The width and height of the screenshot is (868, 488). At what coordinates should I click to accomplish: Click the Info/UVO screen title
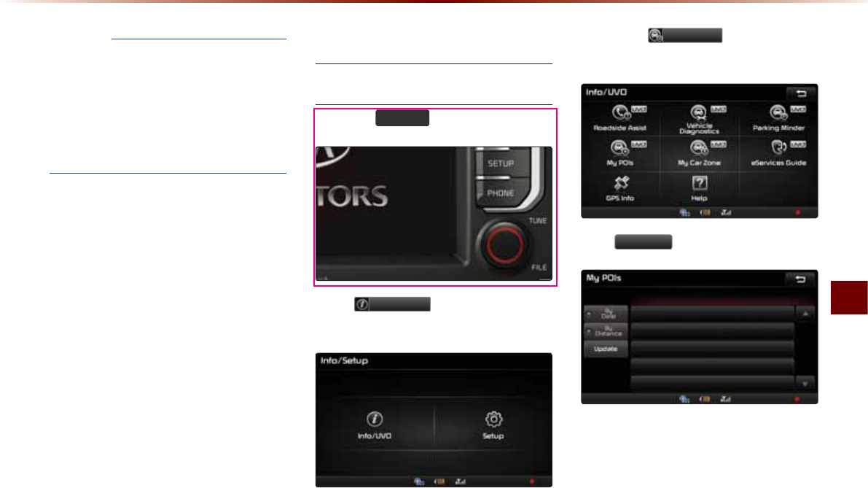tap(606, 93)
